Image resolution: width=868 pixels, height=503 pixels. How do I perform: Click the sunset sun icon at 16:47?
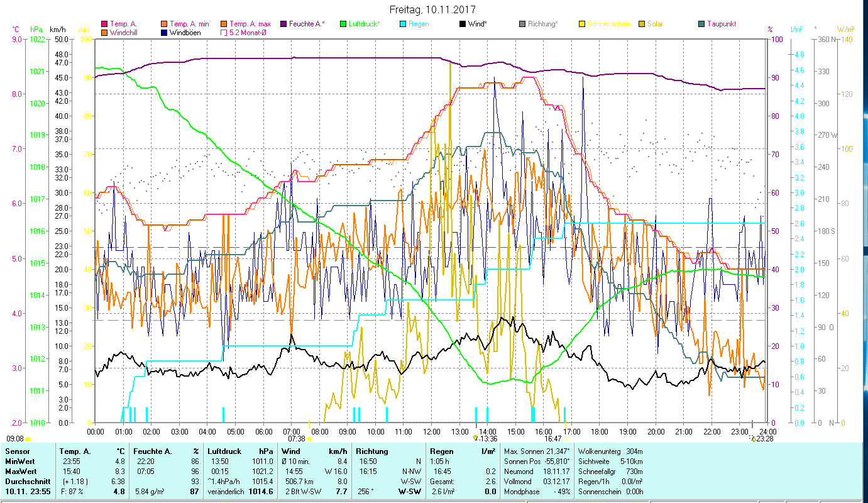566,439
